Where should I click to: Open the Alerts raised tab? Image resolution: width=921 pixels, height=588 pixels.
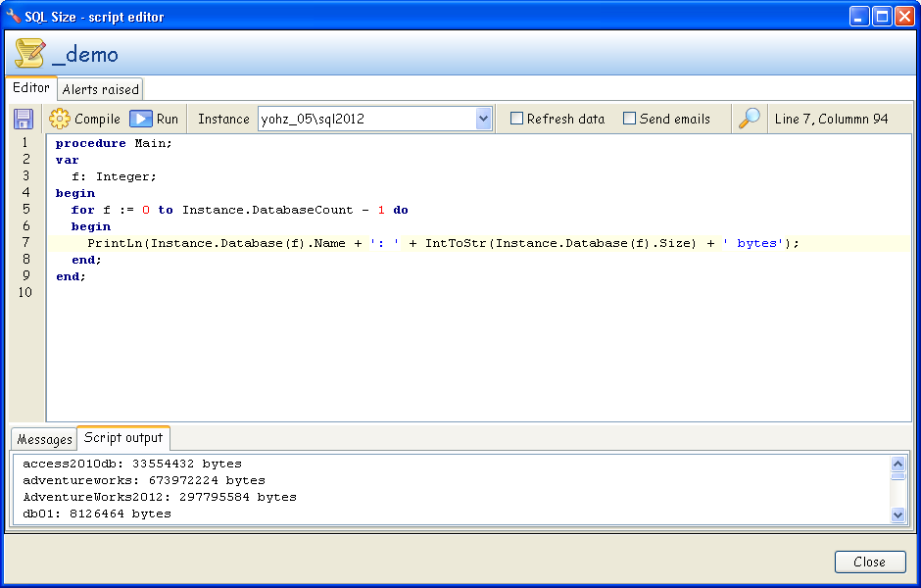pyautogui.click(x=101, y=89)
